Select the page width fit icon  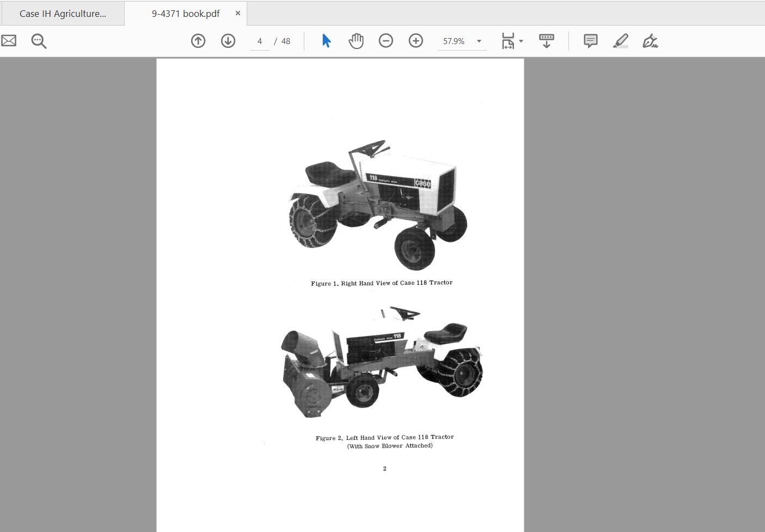(508, 40)
